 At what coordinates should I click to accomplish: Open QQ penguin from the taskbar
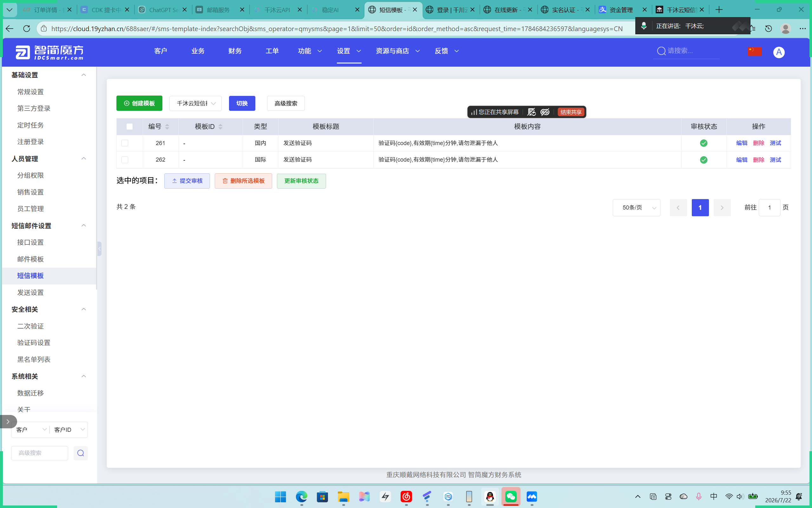490,496
